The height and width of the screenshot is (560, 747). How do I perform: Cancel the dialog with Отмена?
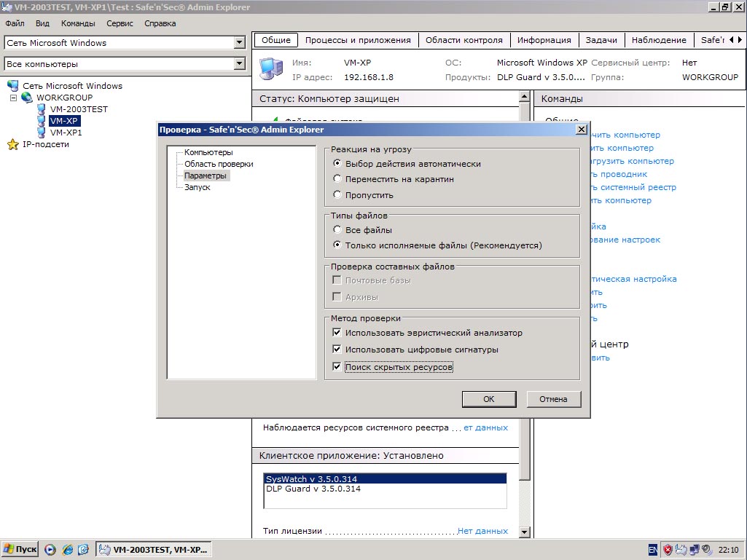click(553, 399)
